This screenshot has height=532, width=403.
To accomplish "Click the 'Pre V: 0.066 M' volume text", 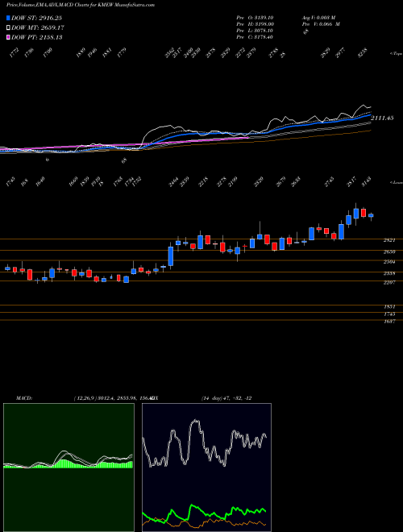I will coord(321,24).
